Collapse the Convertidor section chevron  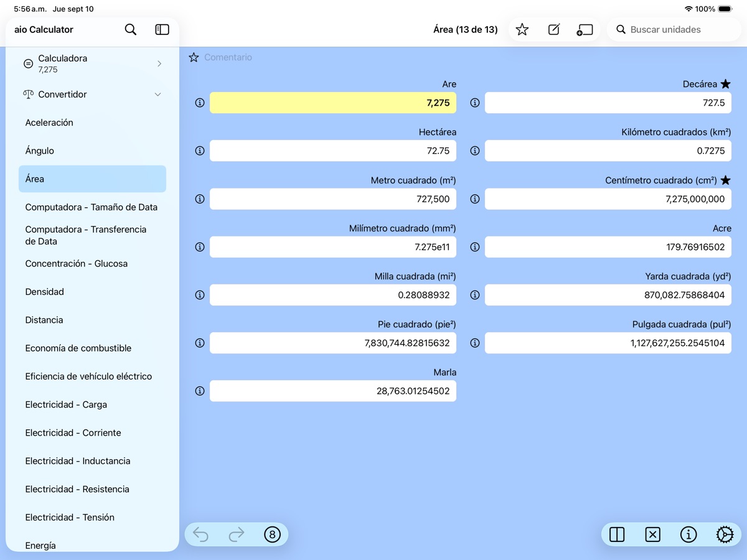(x=157, y=95)
